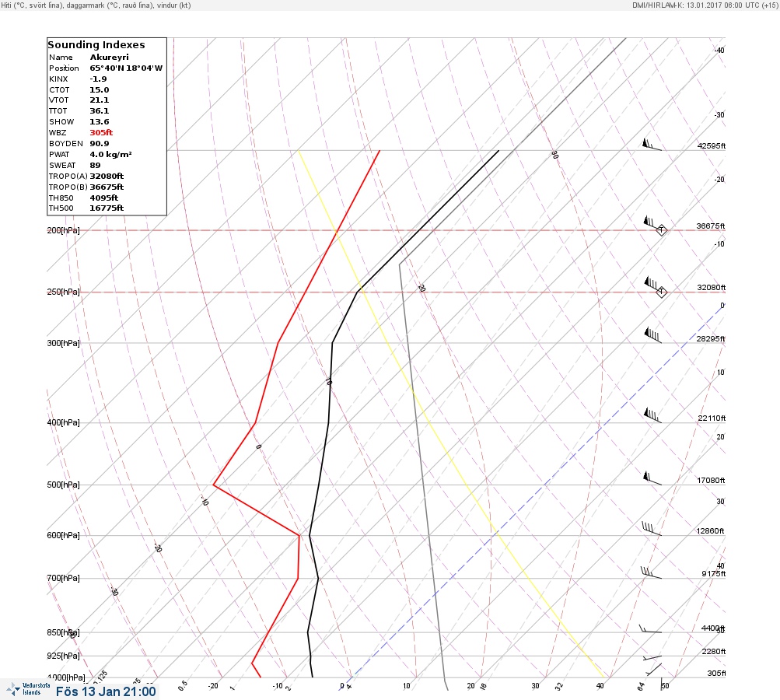Click the 700[hPa] pressure label

63,578
